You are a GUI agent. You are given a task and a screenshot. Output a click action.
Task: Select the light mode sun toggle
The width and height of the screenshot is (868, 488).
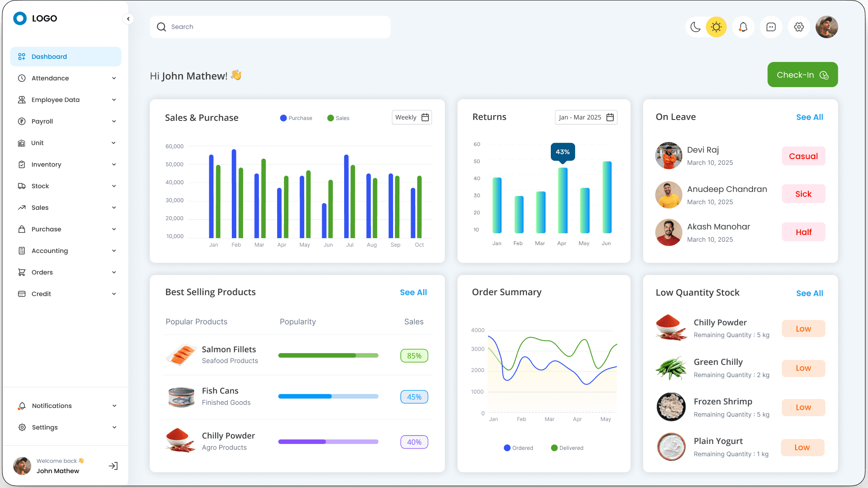point(716,27)
